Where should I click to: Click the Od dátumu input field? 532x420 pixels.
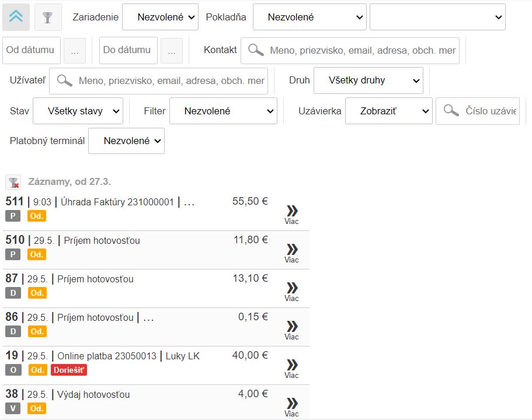point(31,51)
